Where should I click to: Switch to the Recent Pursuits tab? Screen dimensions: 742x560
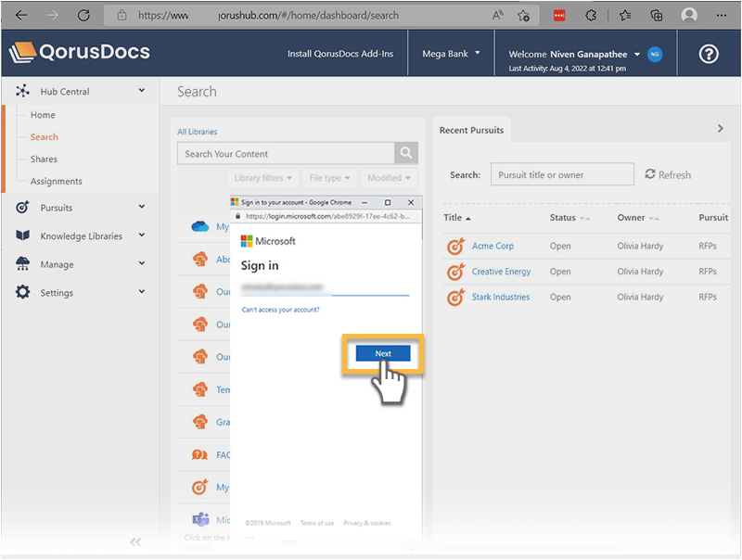pos(471,130)
